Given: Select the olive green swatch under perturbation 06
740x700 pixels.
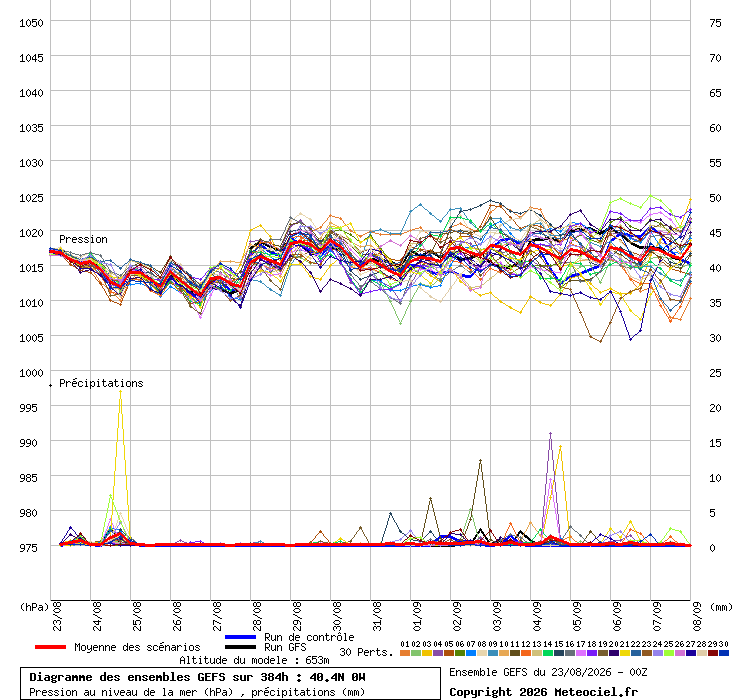Looking at the screenshot, I should coord(460,653).
